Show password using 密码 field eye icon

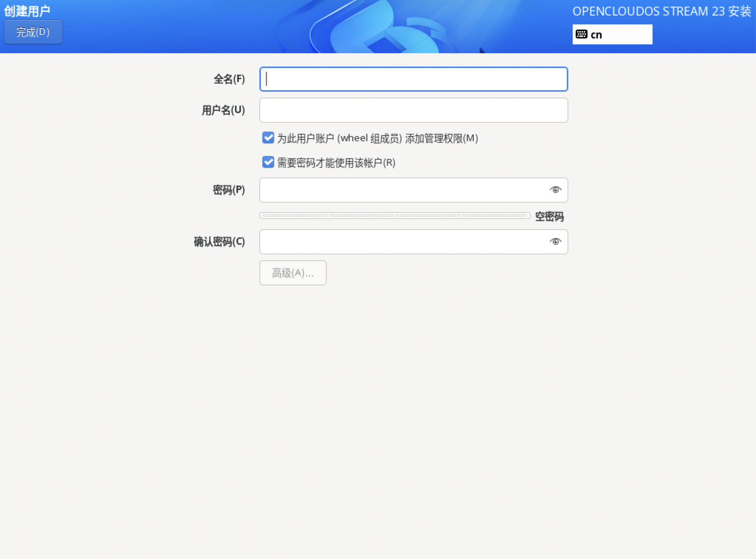click(x=555, y=190)
